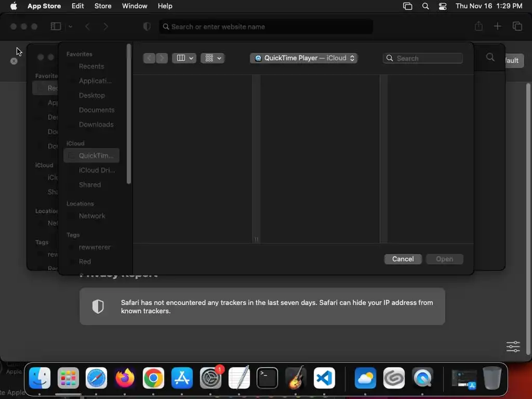
Task: Select Desktop in the dialog sidebar
Action: click(91, 96)
